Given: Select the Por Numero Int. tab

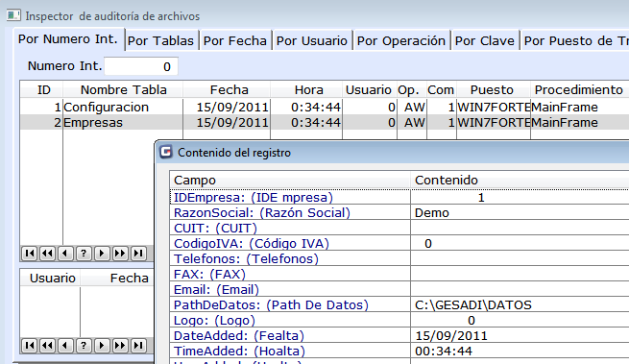Looking at the screenshot, I should pyautogui.click(x=68, y=39).
